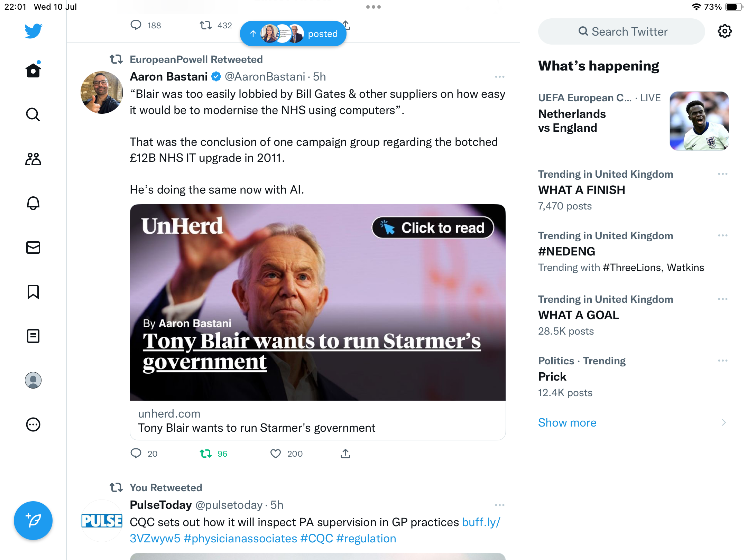The image size is (747, 560).
Task: Open more options on PulseToday tweet
Action: point(499,505)
